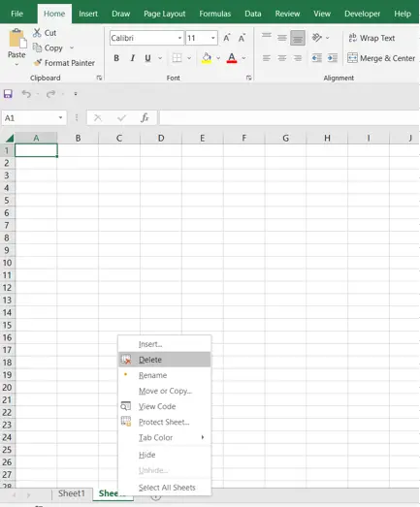The height and width of the screenshot is (507, 420).
Task: Decrease the cell indent
Action: (317, 58)
